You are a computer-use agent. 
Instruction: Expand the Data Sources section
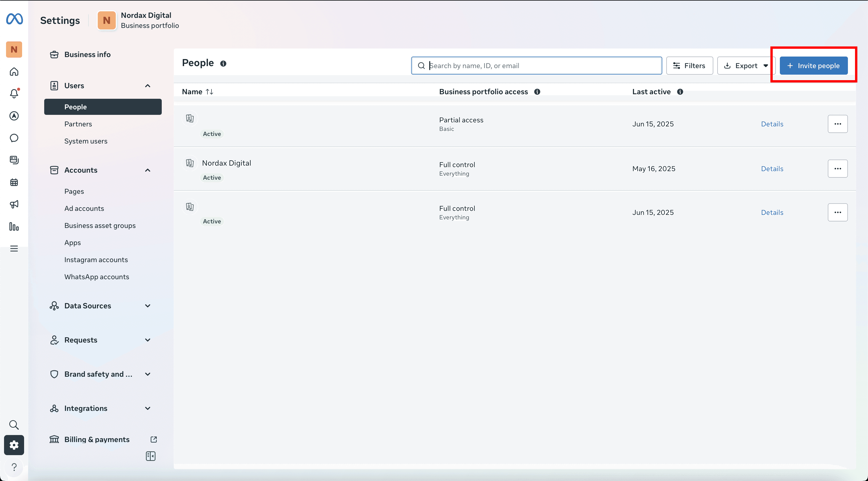click(x=147, y=306)
